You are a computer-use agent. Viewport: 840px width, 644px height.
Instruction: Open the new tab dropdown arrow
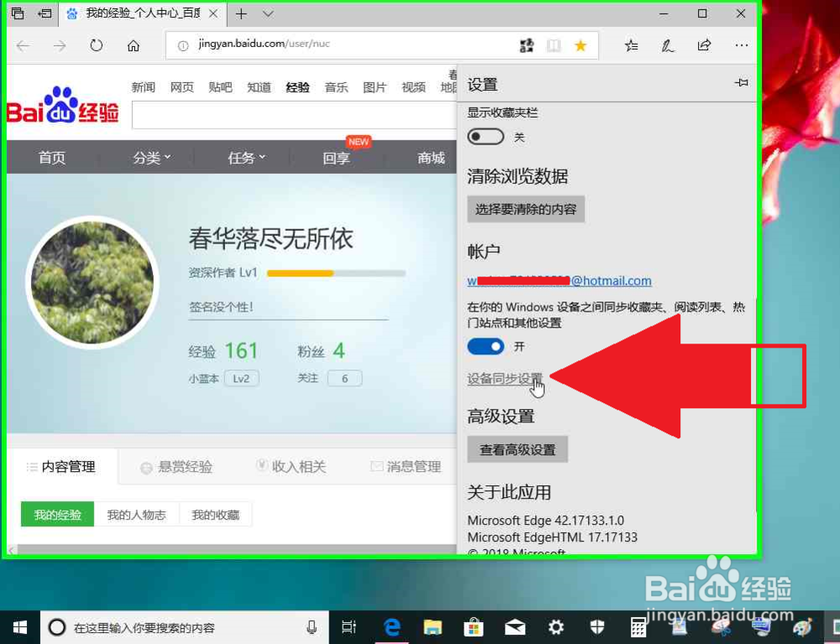[x=265, y=13]
